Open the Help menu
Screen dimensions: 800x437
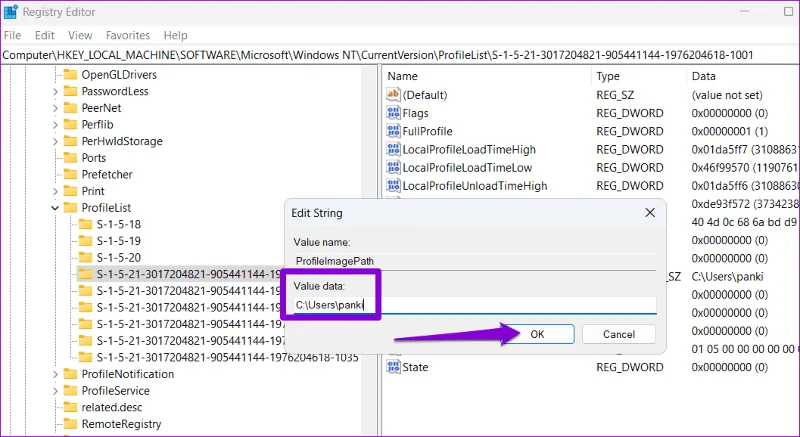(x=176, y=35)
